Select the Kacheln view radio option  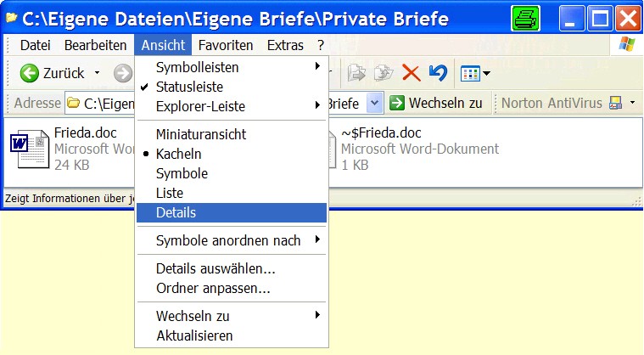coord(178,154)
